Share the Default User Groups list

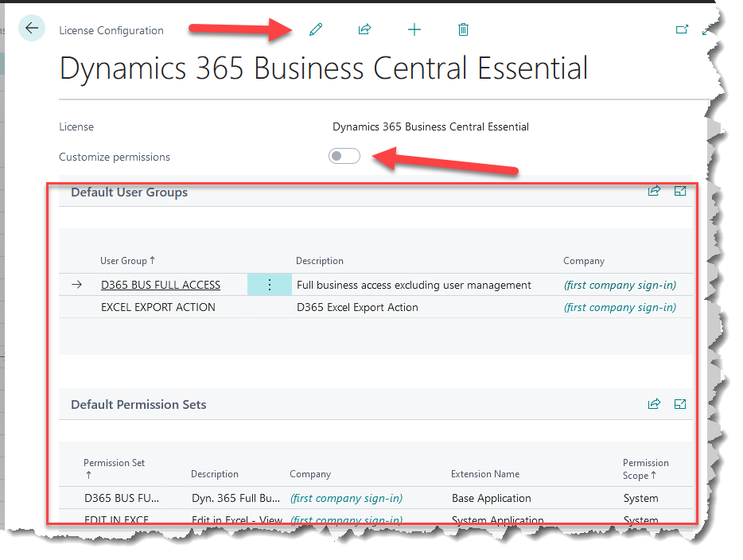click(654, 191)
